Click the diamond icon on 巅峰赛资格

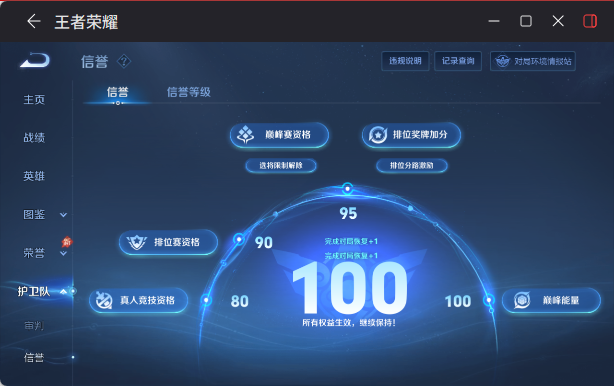[246, 135]
